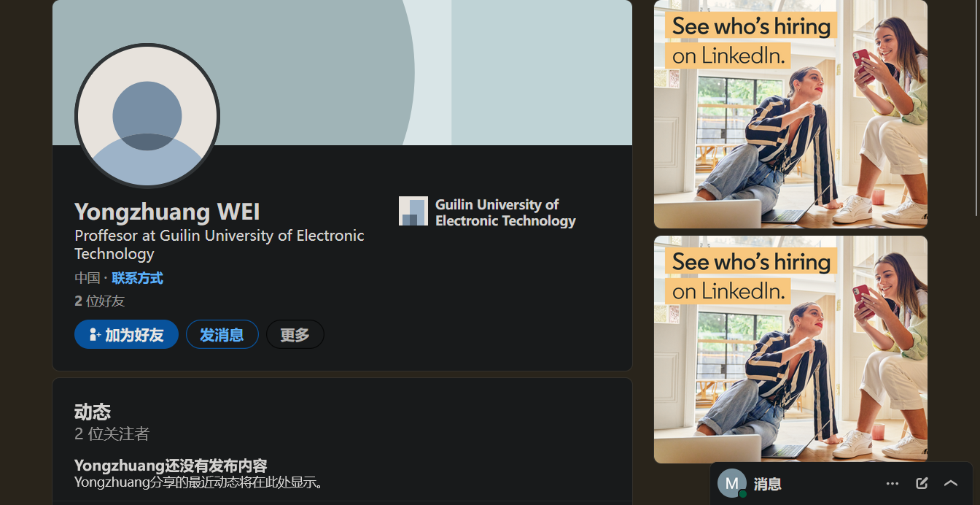Click the M avatar in messaging bar

(x=731, y=483)
